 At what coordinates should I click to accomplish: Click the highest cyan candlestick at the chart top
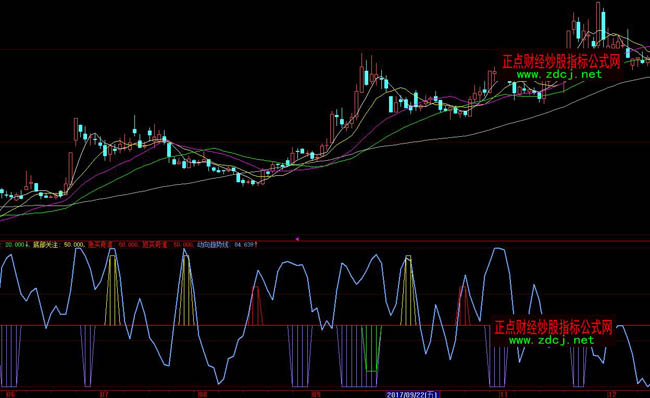(603, 26)
